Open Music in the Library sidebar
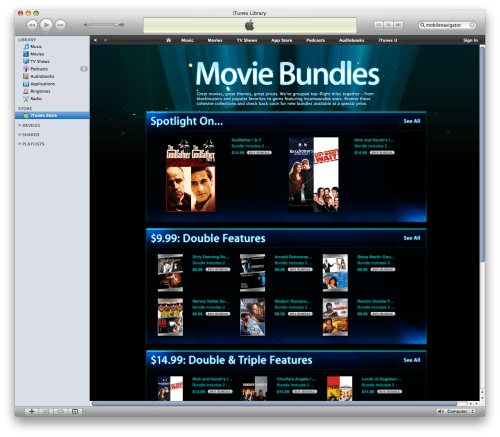 point(36,47)
